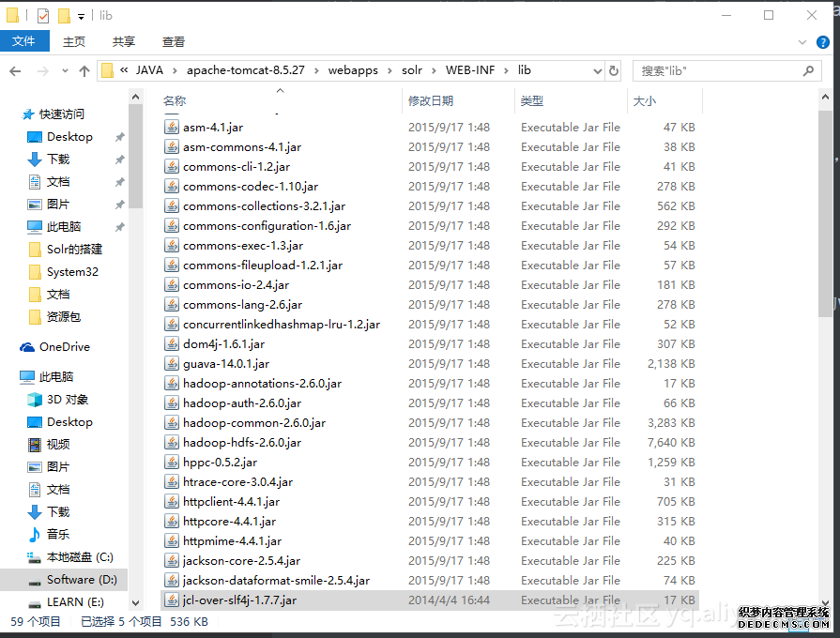This screenshot has height=638, width=840.
Task: Open the quick access toolbar dropdown
Action: 82,16
